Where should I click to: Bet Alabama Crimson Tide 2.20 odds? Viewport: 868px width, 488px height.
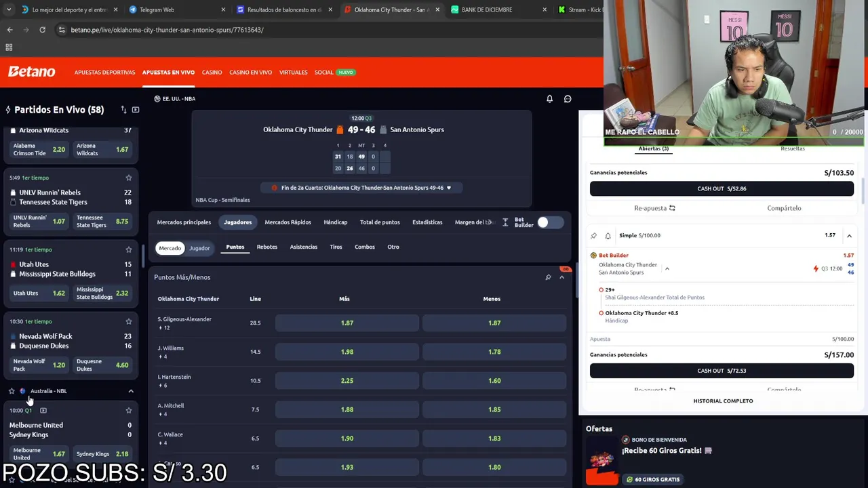(39, 149)
